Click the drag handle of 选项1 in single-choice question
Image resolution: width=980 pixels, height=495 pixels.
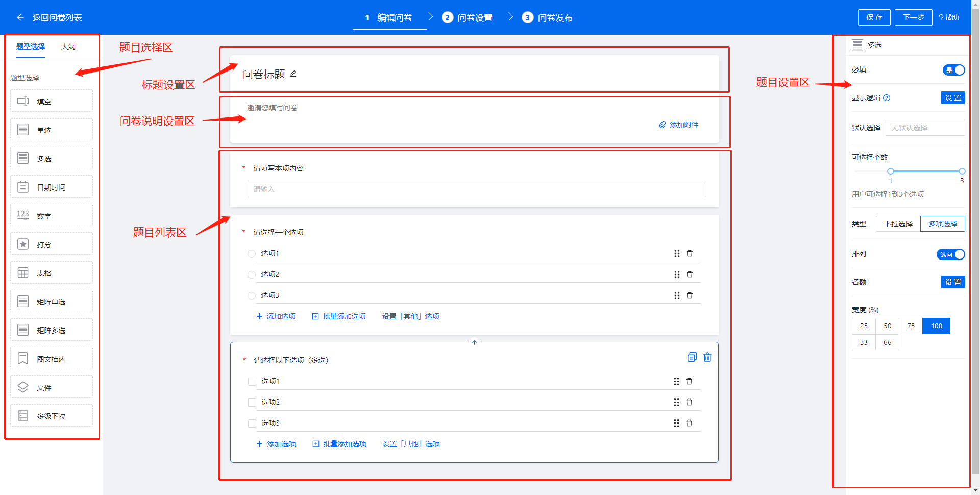coord(677,253)
